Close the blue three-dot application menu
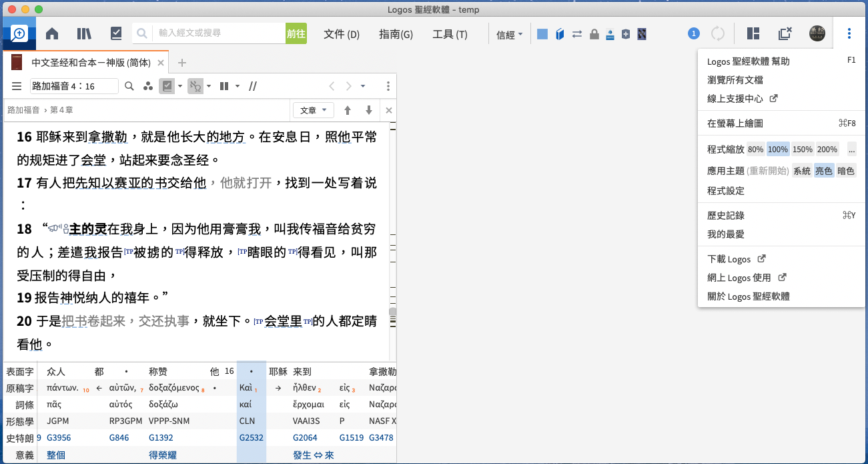868x464 pixels. point(849,33)
